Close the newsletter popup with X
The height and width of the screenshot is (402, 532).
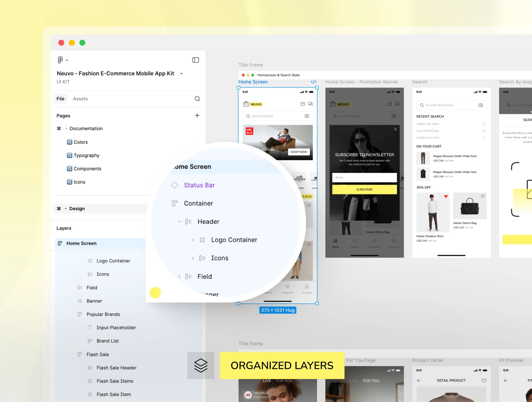(x=395, y=129)
